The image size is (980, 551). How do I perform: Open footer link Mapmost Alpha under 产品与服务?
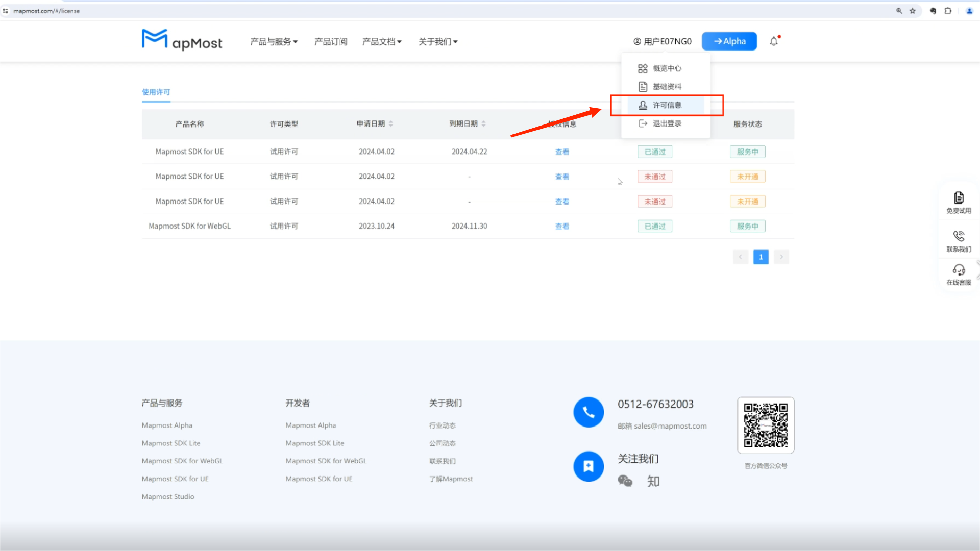[x=167, y=425]
